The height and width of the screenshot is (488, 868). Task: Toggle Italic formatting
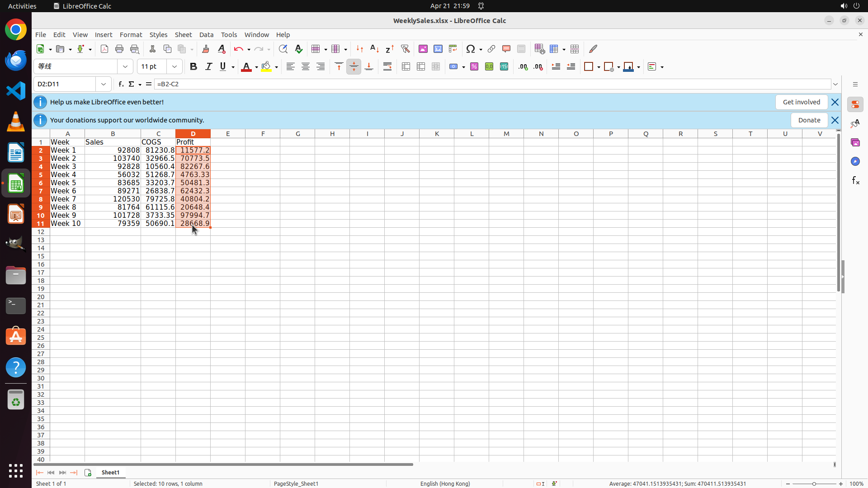click(x=208, y=67)
